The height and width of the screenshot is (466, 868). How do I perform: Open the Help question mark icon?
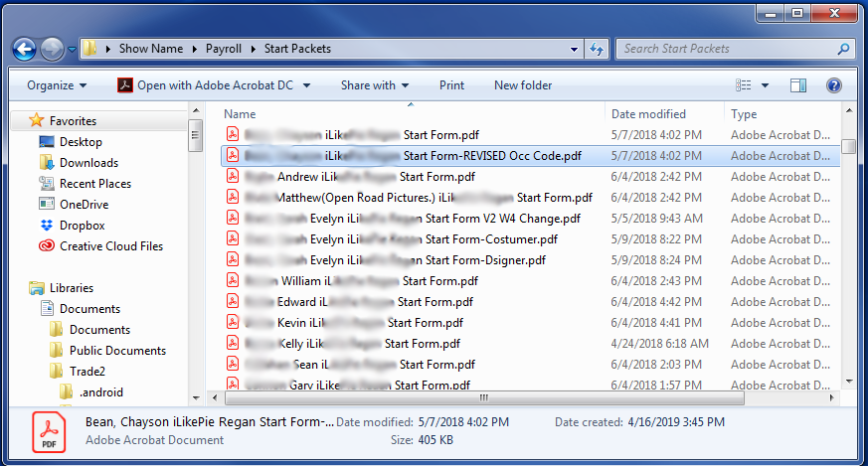coord(834,85)
